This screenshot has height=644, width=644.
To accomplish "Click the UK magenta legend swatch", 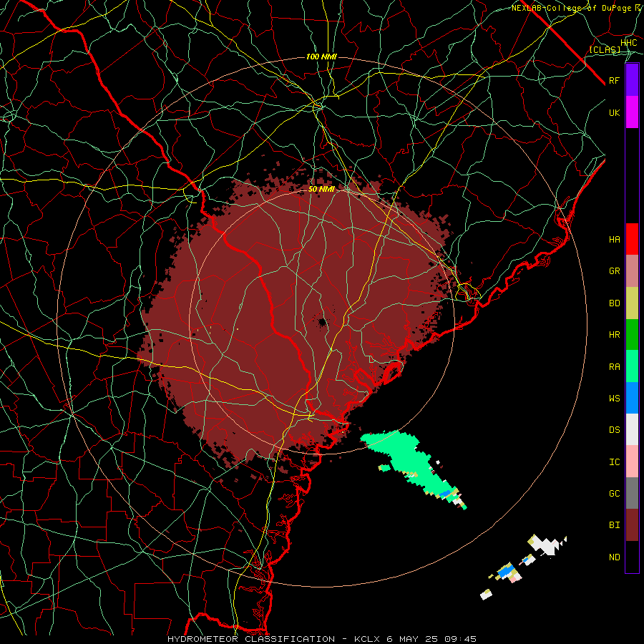I will [x=632, y=112].
